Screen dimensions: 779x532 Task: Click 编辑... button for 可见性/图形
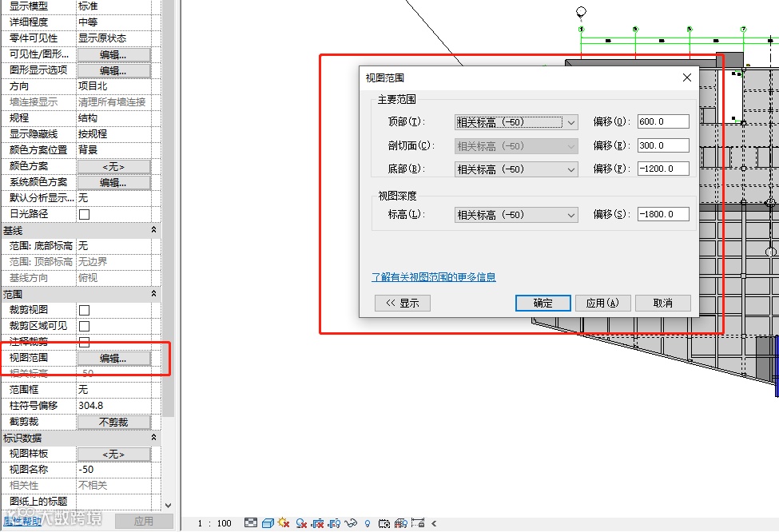[x=113, y=54]
